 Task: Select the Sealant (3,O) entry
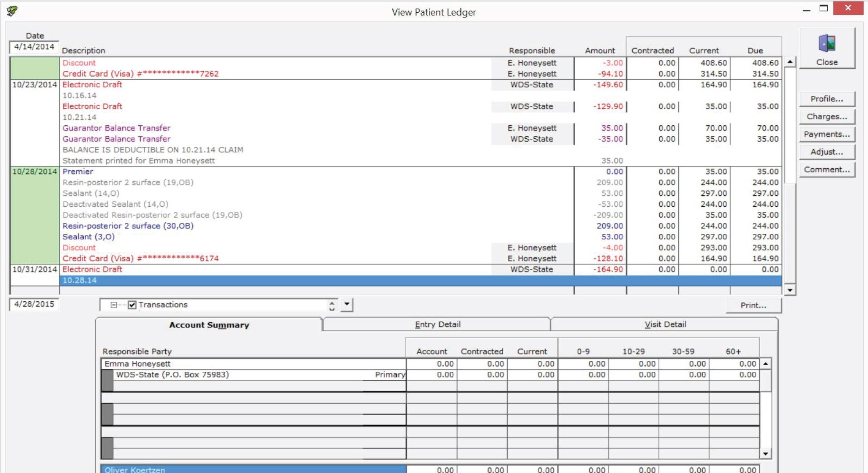click(x=420, y=237)
